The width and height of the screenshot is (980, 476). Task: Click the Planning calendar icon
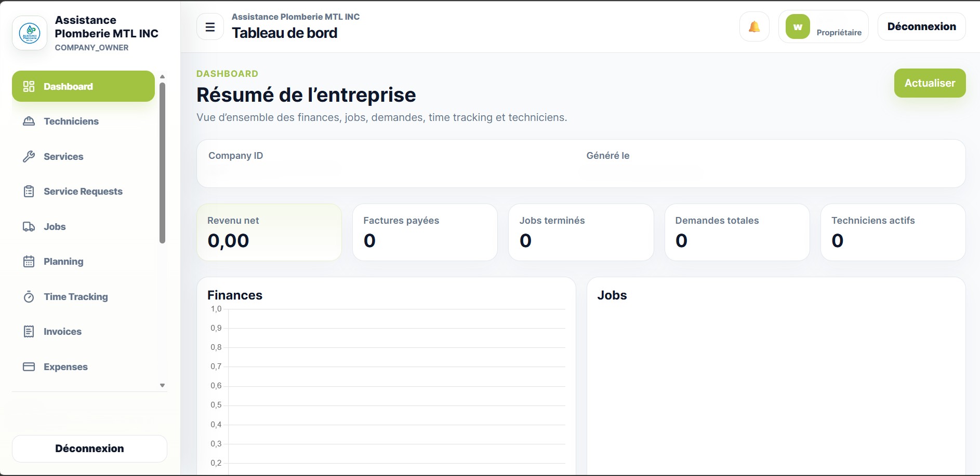pyautogui.click(x=29, y=262)
